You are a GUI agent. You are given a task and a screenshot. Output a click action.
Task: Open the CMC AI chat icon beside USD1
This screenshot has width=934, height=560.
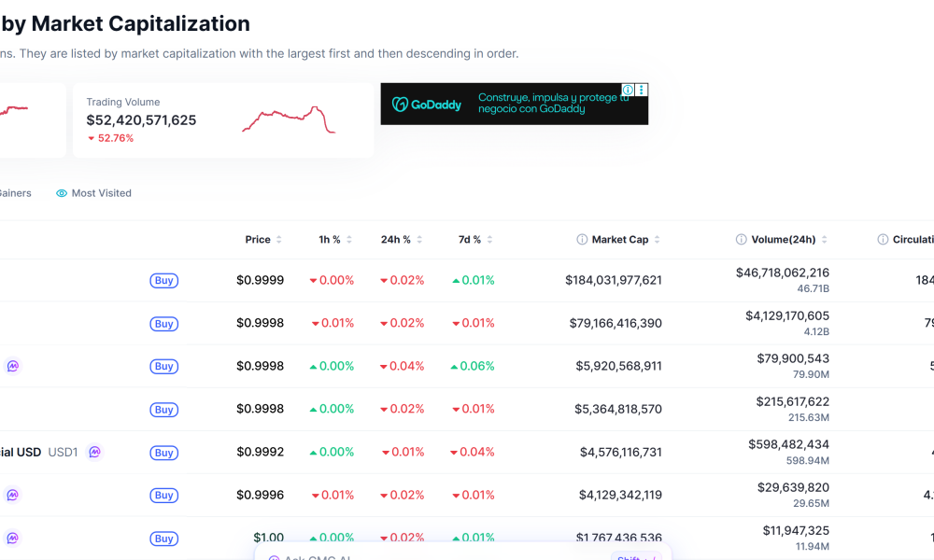[95, 452]
